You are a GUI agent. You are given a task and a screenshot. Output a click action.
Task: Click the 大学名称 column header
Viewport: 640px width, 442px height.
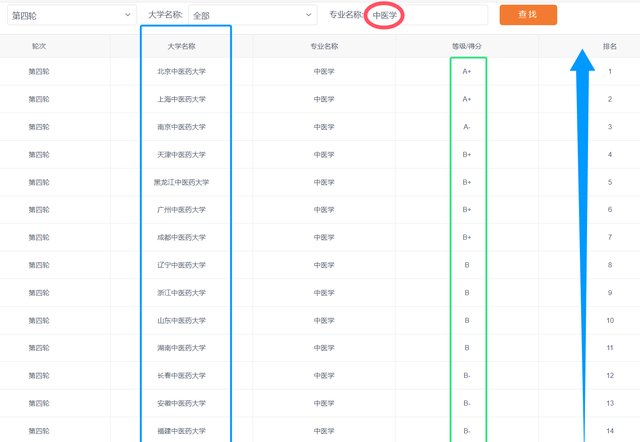click(182, 46)
